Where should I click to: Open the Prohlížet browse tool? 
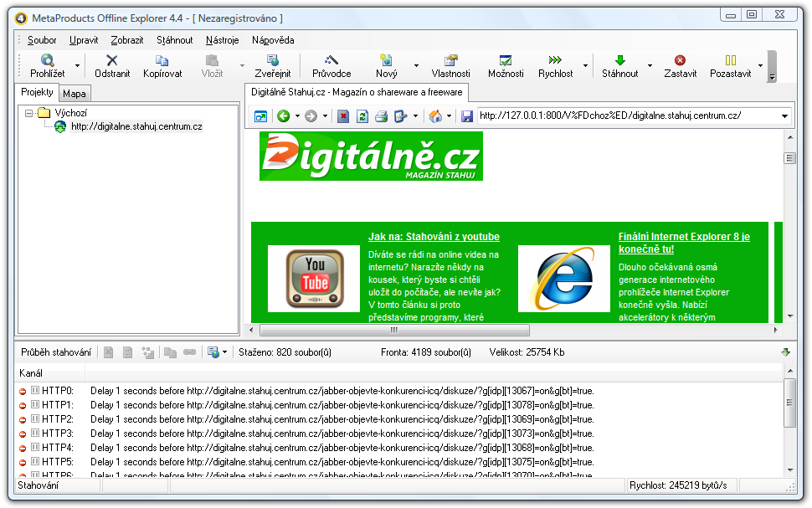pyautogui.click(x=47, y=66)
